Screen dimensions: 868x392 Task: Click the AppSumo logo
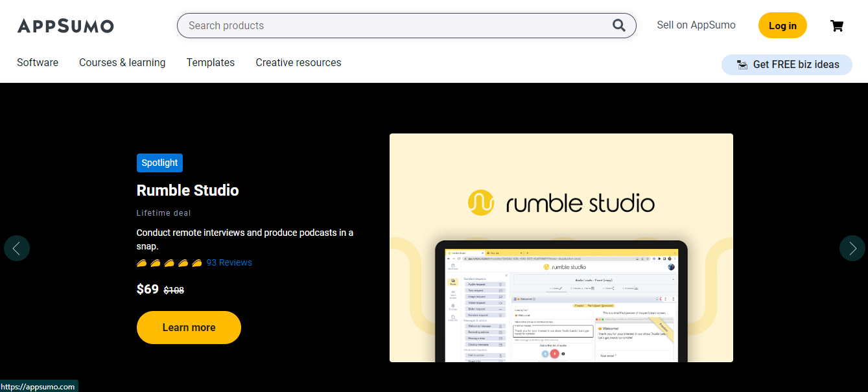pos(65,26)
